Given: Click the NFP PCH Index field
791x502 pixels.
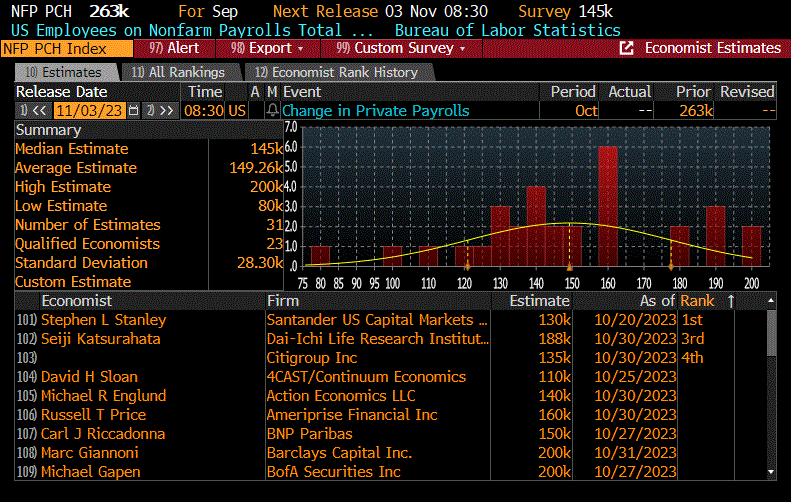Looking at the screenshot, I should pos(67,49).
